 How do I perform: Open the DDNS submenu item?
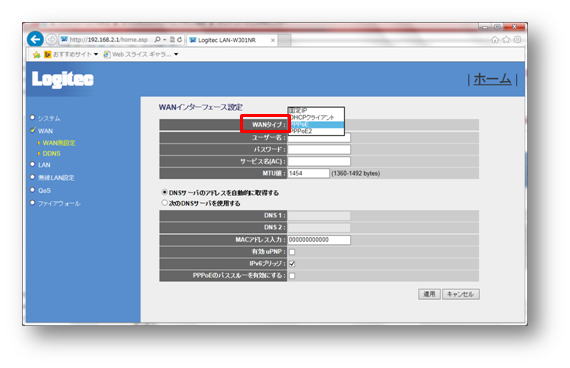(x=51, y=153)
